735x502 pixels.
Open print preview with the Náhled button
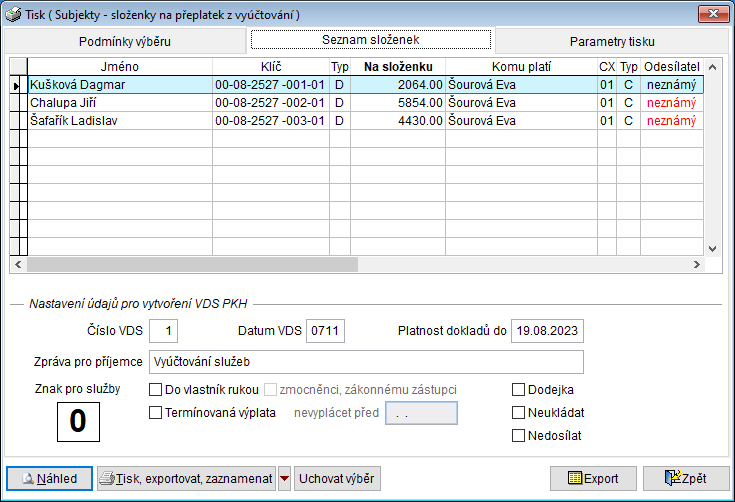click(50, 478)
